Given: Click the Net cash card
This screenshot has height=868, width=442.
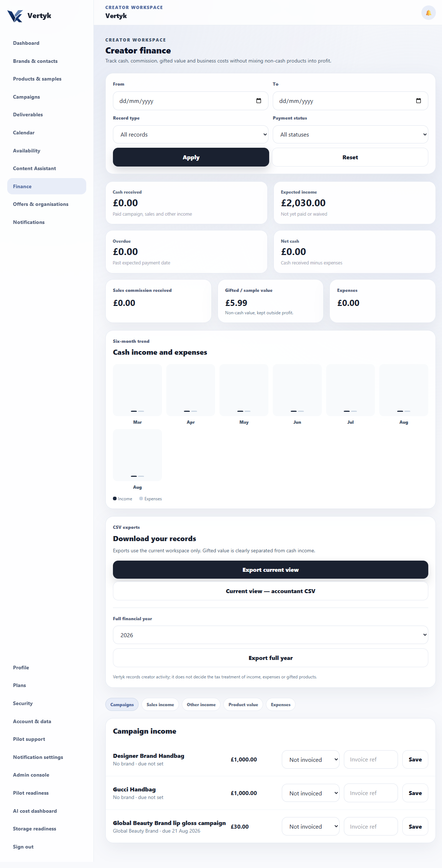Looking at the screenshot, I should [355, 252].
